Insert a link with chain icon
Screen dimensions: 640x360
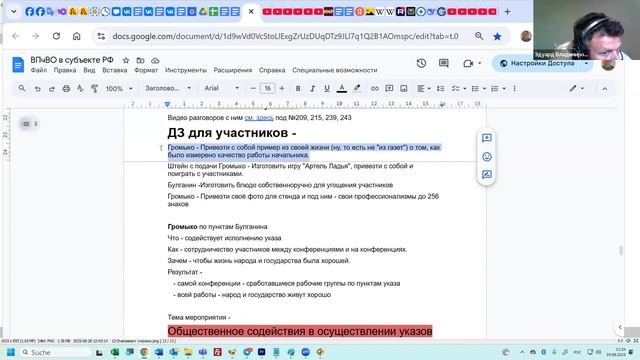point(374,89)
